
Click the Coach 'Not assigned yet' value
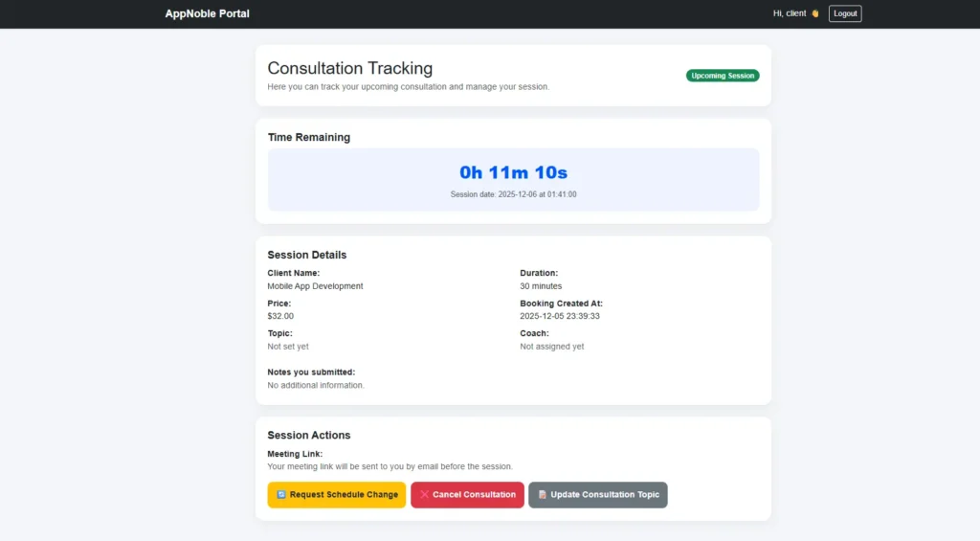[551, 347]
